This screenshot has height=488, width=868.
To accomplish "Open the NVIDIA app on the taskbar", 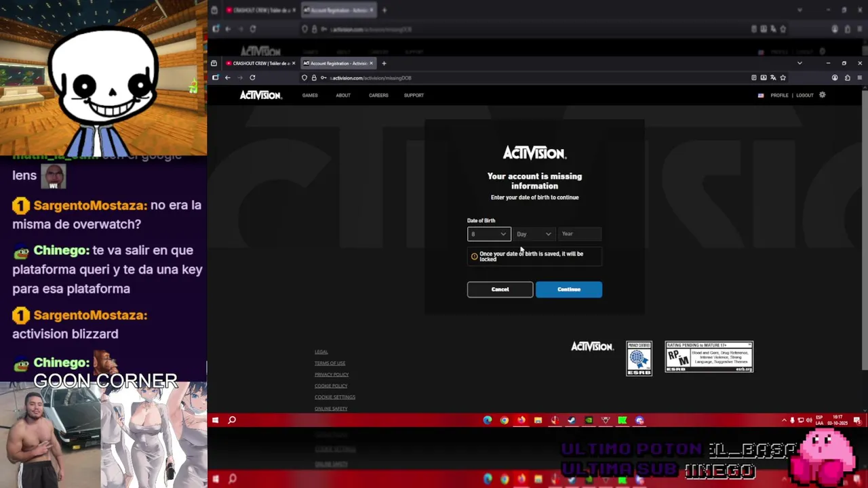I will pyautogui.click(x=589, y=420).
